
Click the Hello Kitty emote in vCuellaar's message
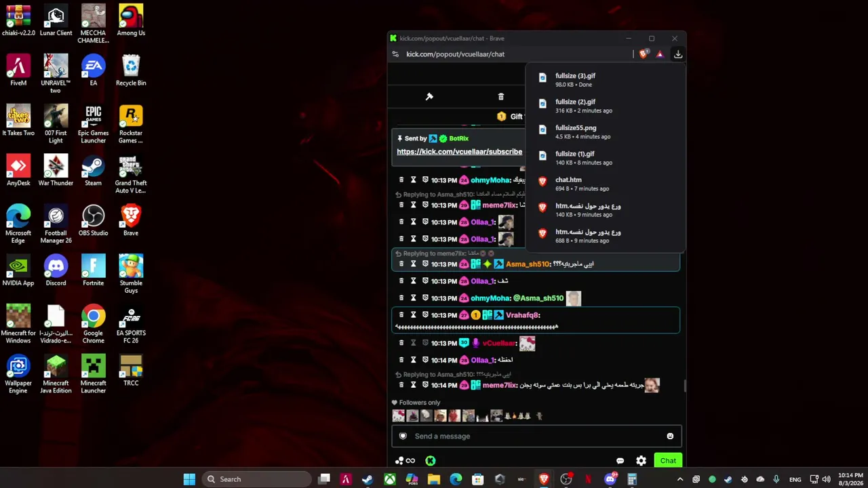tap(527, 344)
